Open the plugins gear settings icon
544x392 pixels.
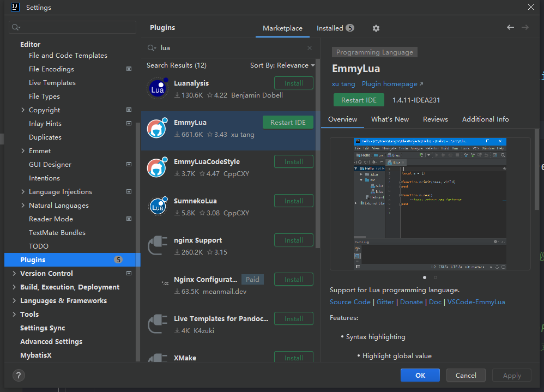pos(376,28)
